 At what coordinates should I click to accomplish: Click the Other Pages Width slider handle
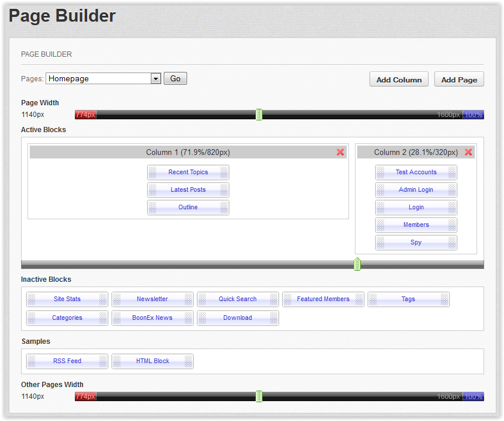click(x=259, y=396)
